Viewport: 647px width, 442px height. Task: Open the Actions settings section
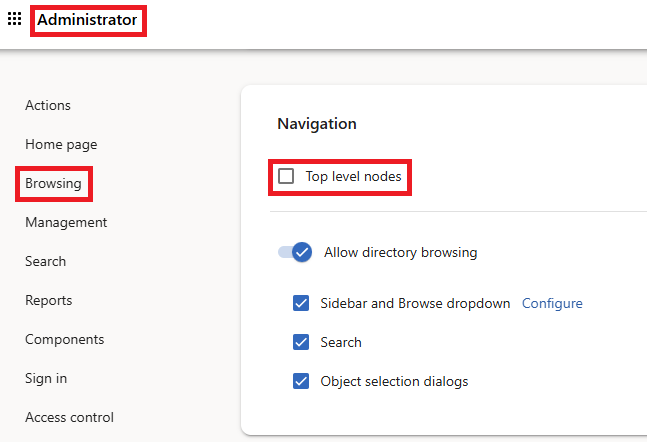click(48, 105)
